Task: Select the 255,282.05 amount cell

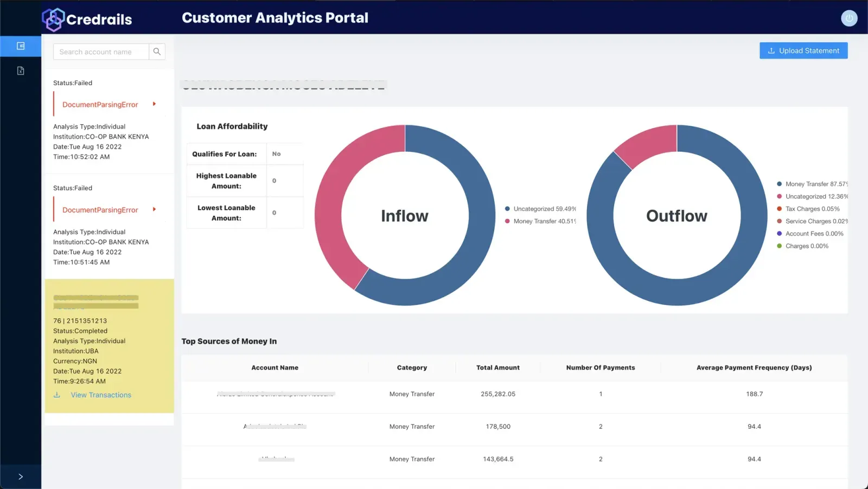Action: click(498, 394)
